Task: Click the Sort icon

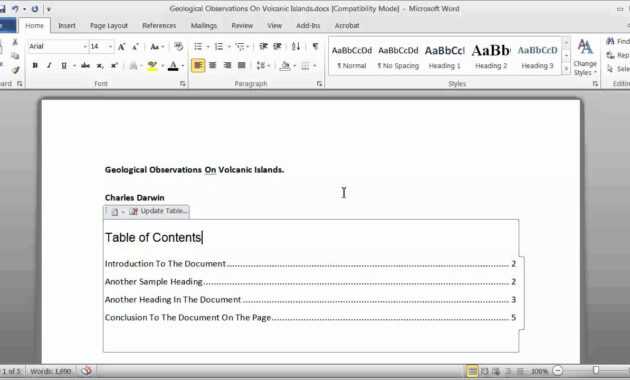Action: [x=296, y=46]
